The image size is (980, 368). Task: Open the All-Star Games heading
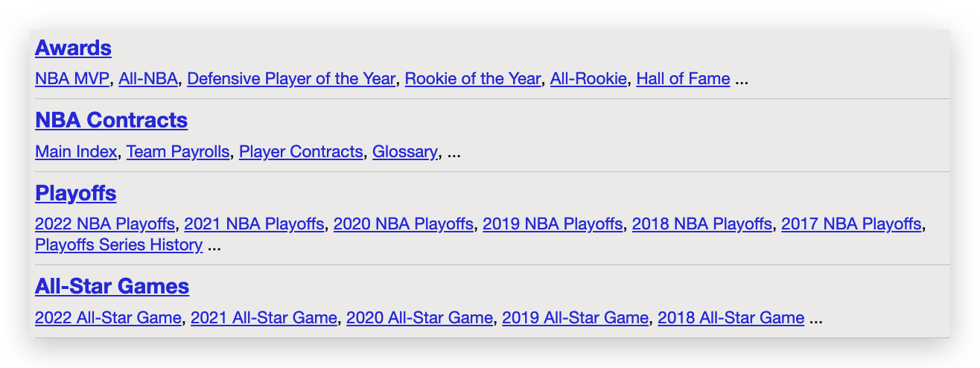(x=112, y=287)
